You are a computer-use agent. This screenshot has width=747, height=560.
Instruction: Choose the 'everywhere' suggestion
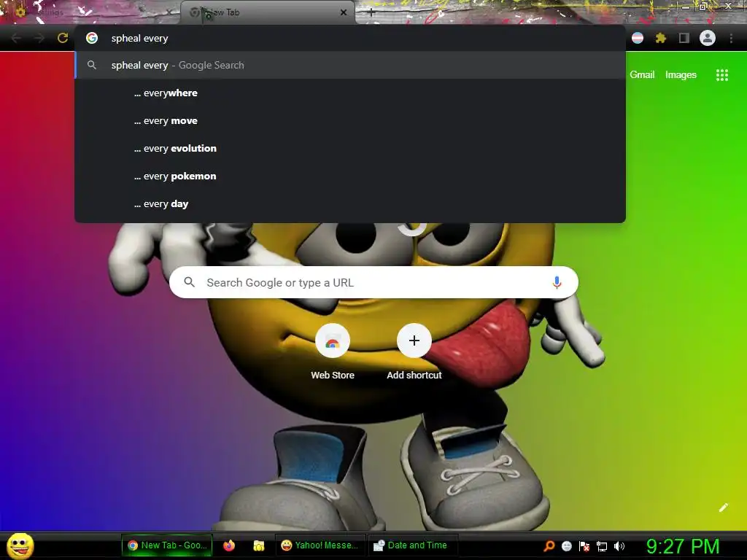click(350, 93)
